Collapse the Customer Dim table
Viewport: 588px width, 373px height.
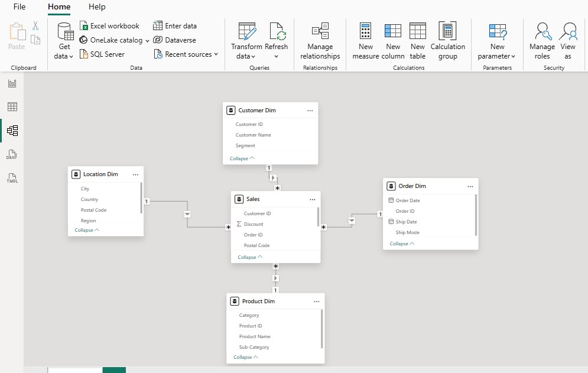(x=242, y=158)
